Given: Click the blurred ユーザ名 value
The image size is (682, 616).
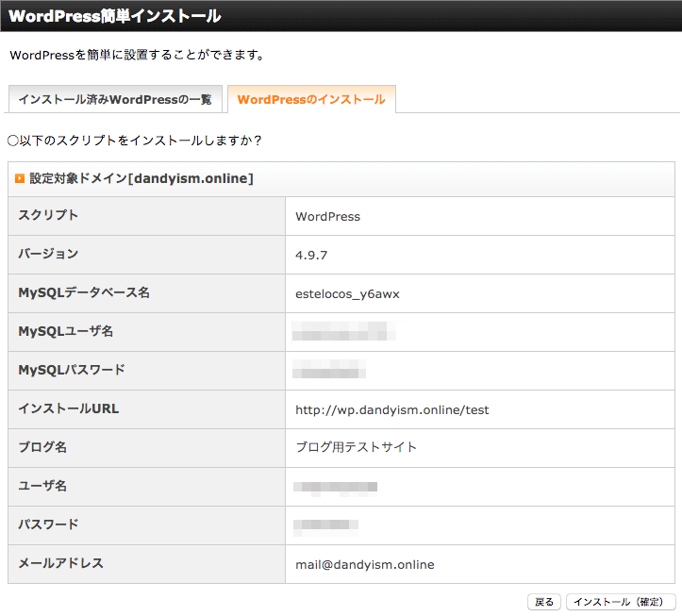Looking at the screenshot, I should point(335,487).
